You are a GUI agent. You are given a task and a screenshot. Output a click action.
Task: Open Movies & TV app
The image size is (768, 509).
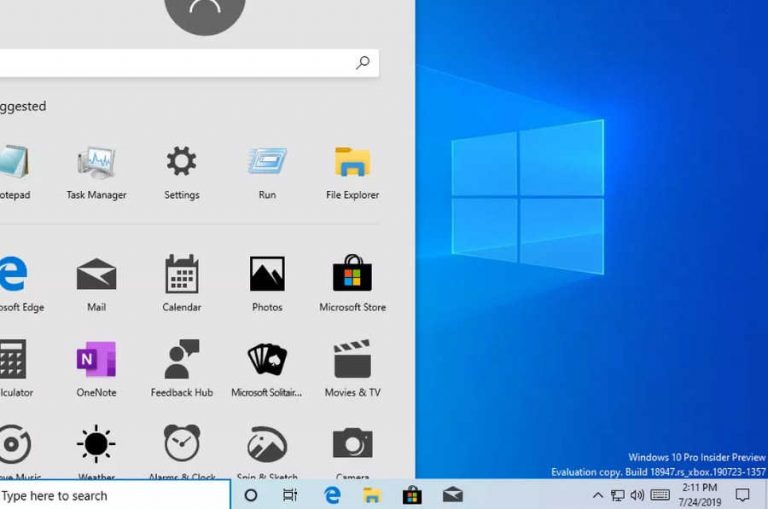[352, 368]
